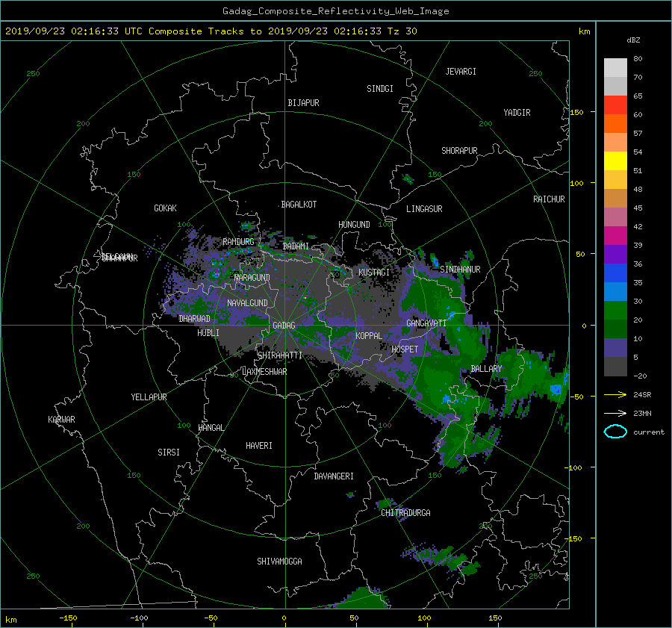Select the DAVANGERI city label
Image resolution: width=672 pixels, height=628 pixels.
click(334, 476)
